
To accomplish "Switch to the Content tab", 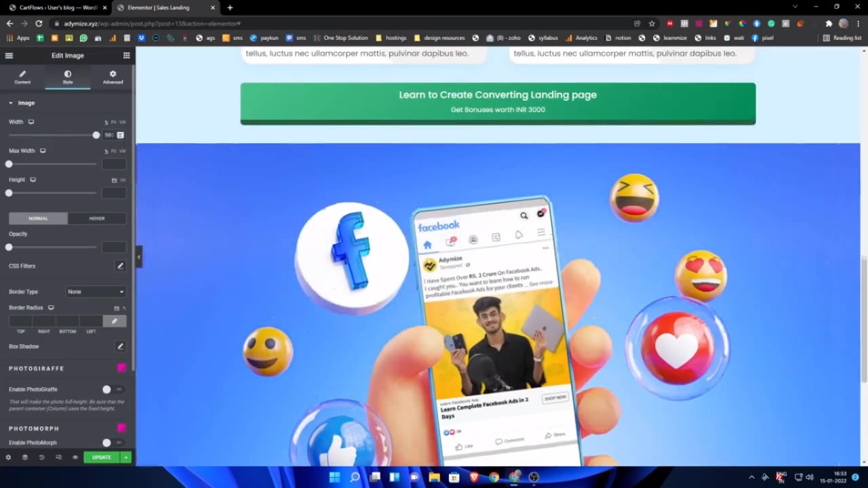I will click(22, 77).
